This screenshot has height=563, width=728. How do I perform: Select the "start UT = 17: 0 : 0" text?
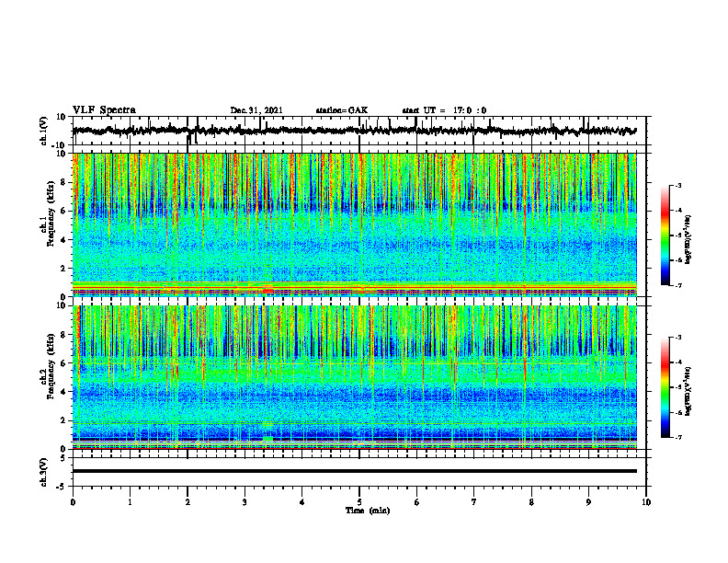pos(444,110)
